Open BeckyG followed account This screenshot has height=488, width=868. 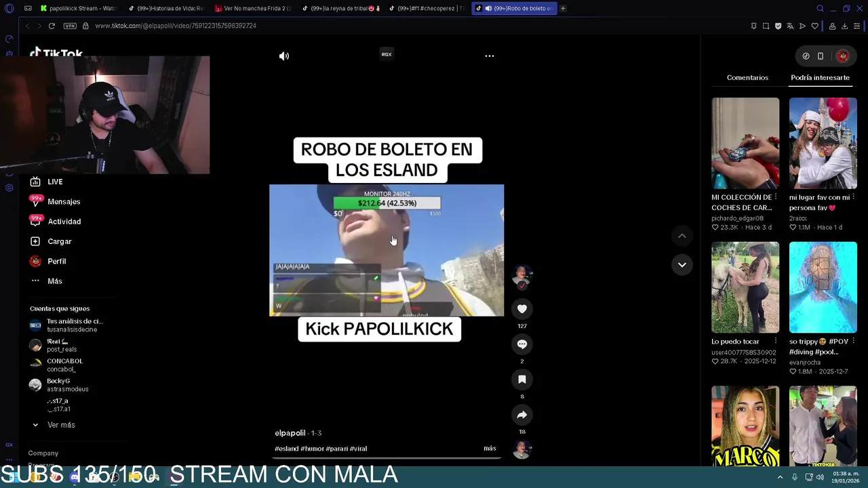coord(60,385)
